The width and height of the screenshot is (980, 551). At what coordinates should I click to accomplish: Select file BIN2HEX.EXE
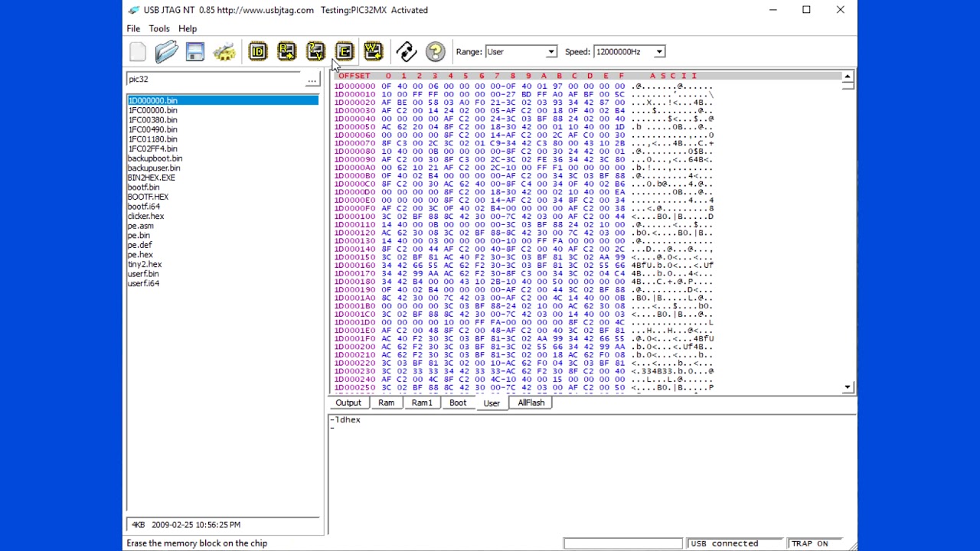(151, 178)
